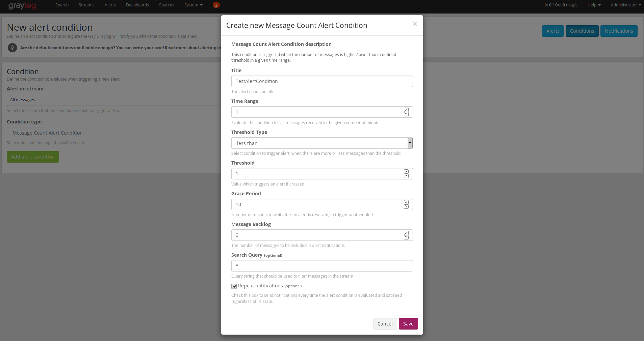Screen dimensions: 644x341
Task: Click the Graylog logo
Action: [22, 5]
